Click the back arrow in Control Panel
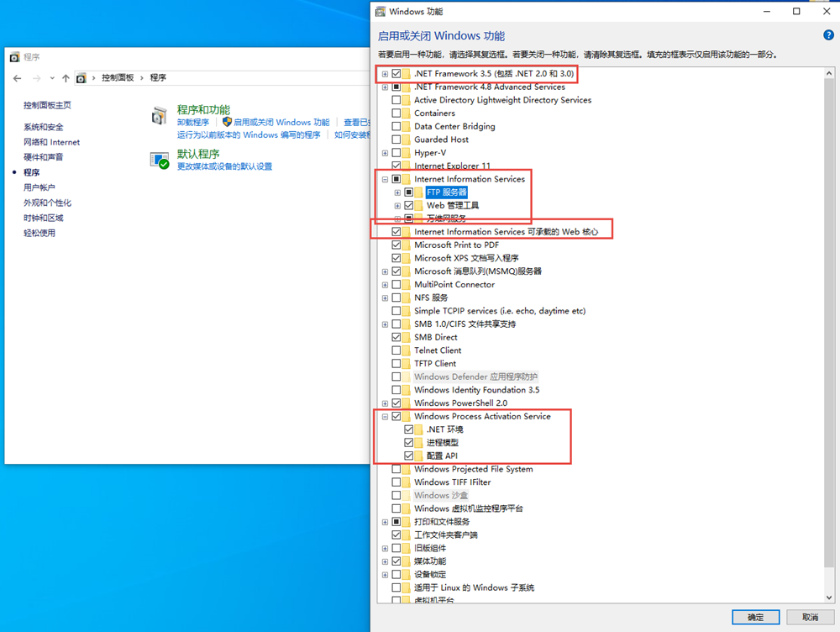The width and height of the screenshot is (840, 632). tap(18, 78)
